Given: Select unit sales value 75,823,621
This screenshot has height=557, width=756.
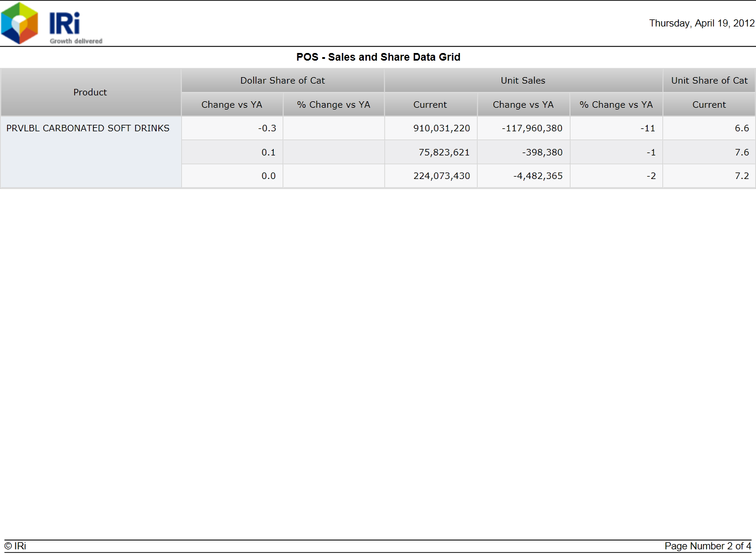Looking at the screenshot, I should pos(431,152).
